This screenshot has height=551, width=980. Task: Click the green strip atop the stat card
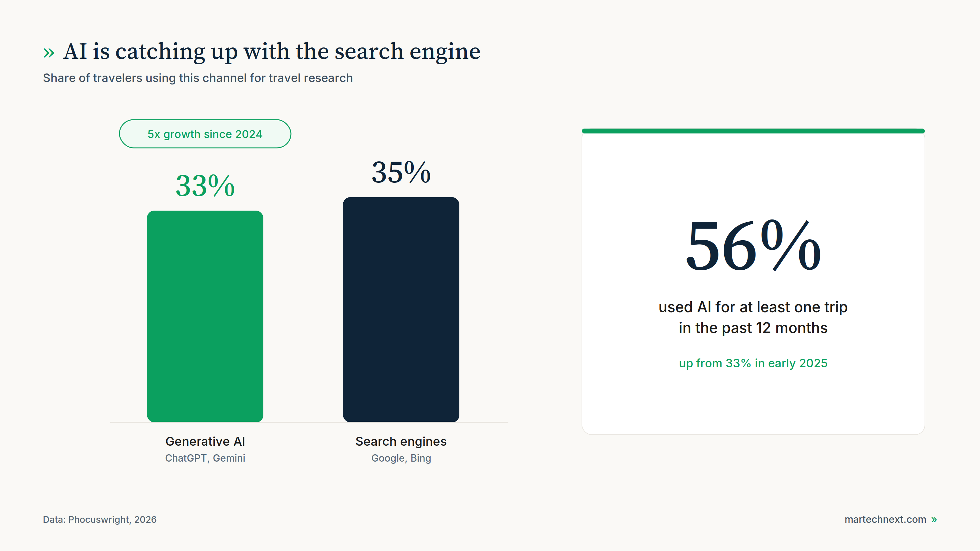[x=753, y=131]
